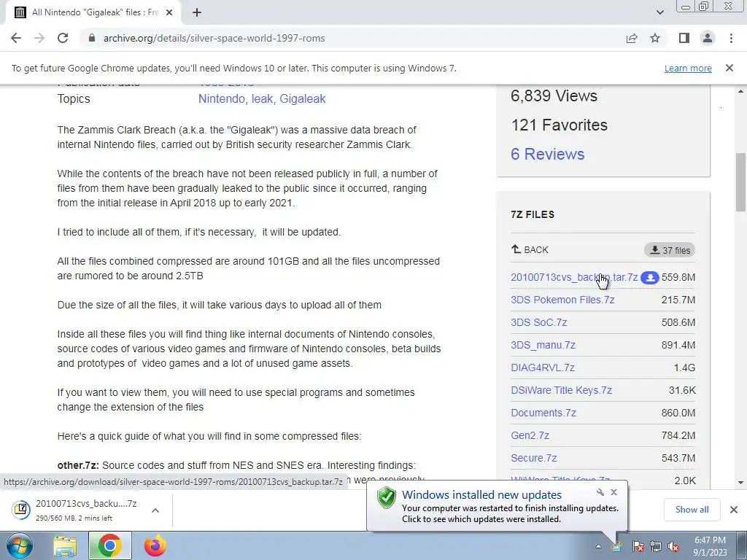This screenshot has height=560, width=747.
Task: Click the scrollbar down arrow
Action: click(x=740, y=483)
